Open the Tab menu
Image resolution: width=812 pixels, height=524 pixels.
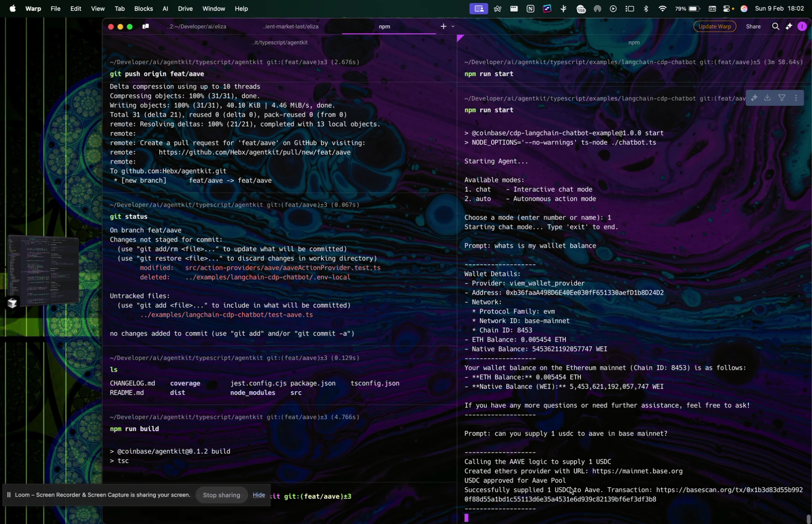(x=119, y=8)
